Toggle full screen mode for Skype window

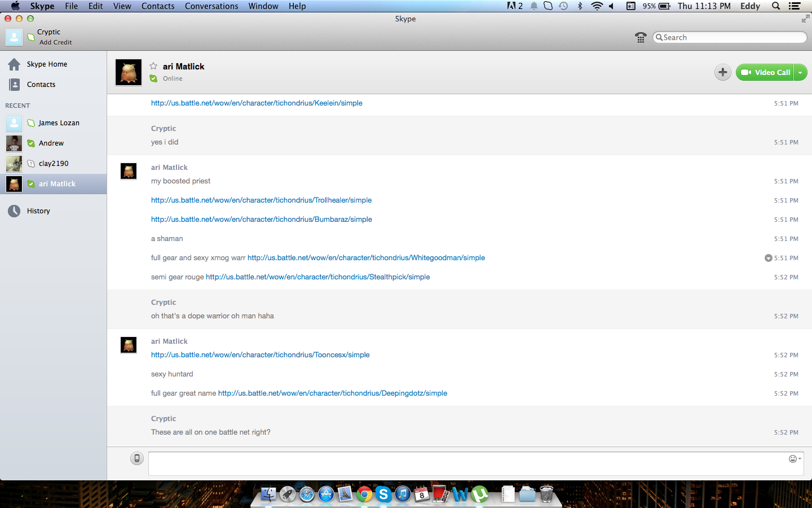(805, 19)
